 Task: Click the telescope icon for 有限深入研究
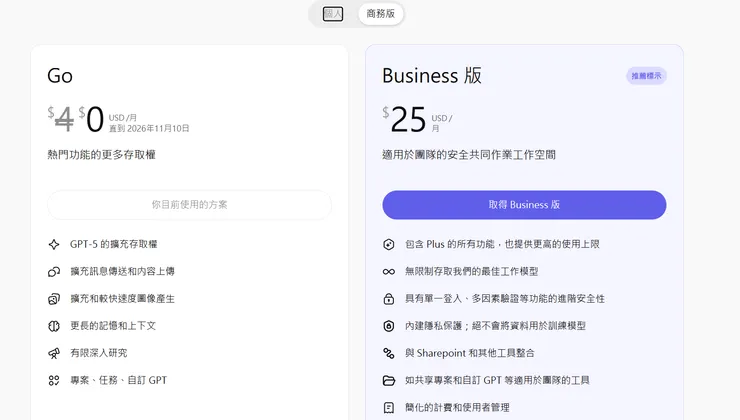pyautogui.click(x=54, y=353)
